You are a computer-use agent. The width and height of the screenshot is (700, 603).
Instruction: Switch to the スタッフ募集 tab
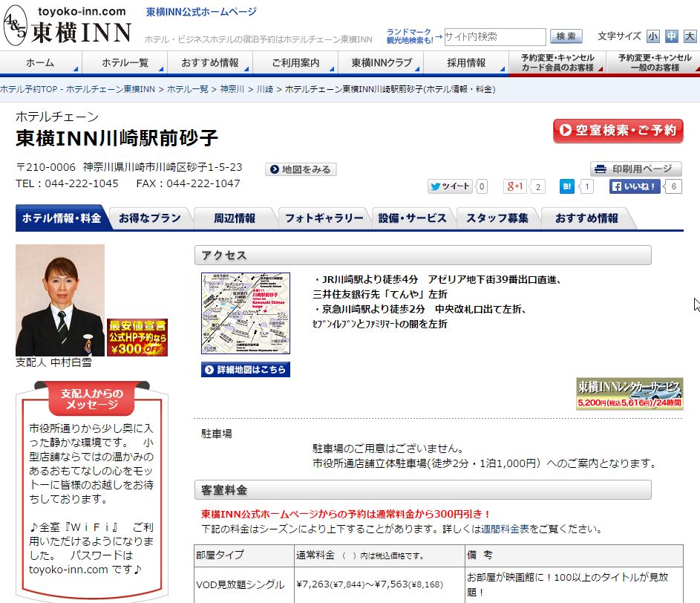pos(497,218)
